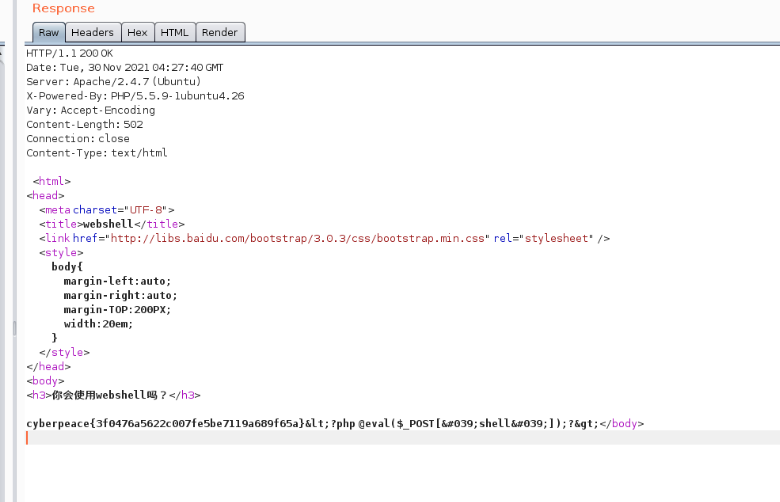Select the body{ CSS selector

67,267
